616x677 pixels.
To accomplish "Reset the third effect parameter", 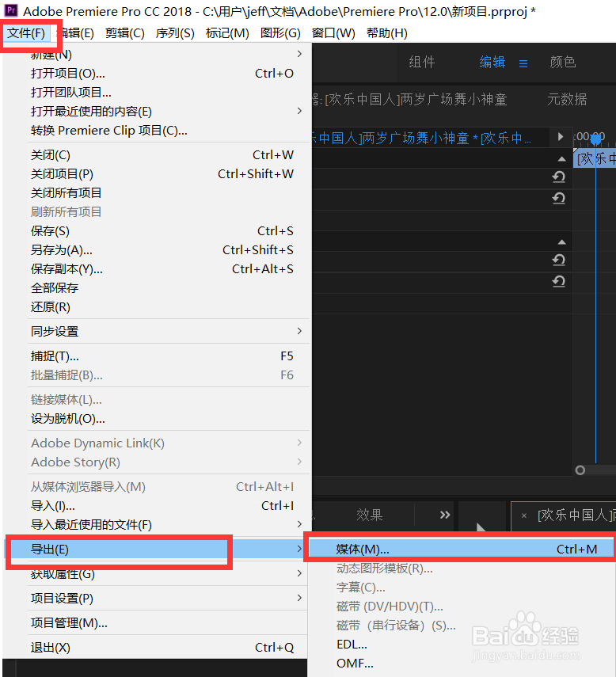I will [558, 260].
